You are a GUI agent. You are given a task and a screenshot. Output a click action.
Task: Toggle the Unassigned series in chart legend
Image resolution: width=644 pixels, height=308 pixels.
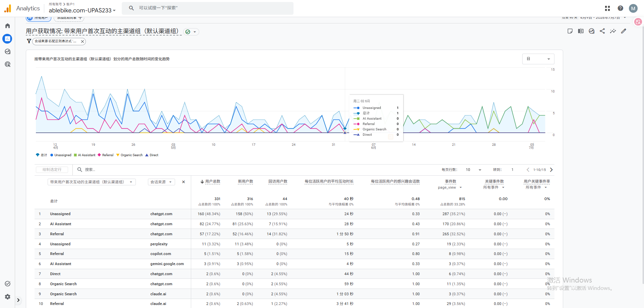(x=61, y=155)
